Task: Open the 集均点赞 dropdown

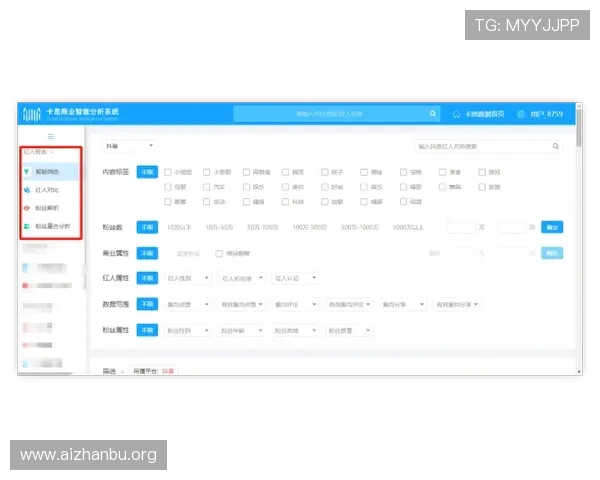Action: [x=188, y=305]
